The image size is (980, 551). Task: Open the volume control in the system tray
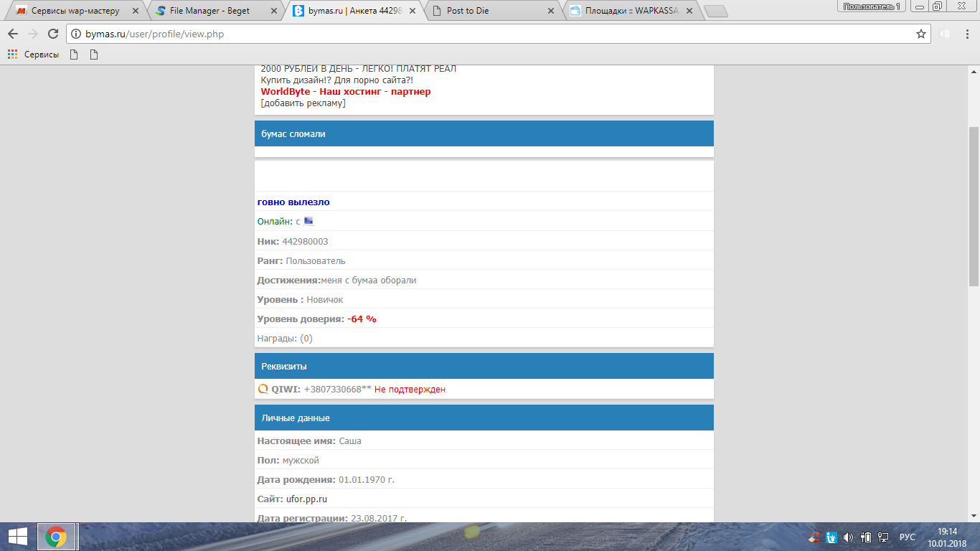[x=848, y=537]
